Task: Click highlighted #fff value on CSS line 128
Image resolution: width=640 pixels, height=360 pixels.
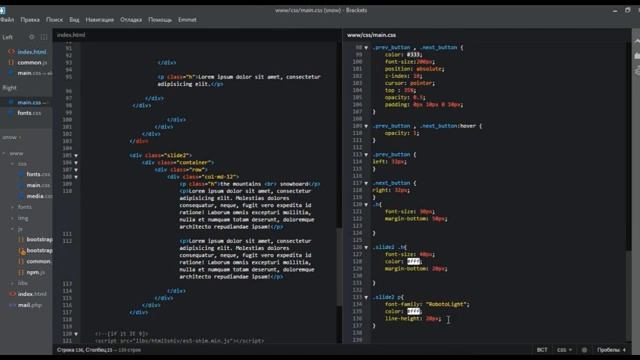Action: (x=413, y=262)
